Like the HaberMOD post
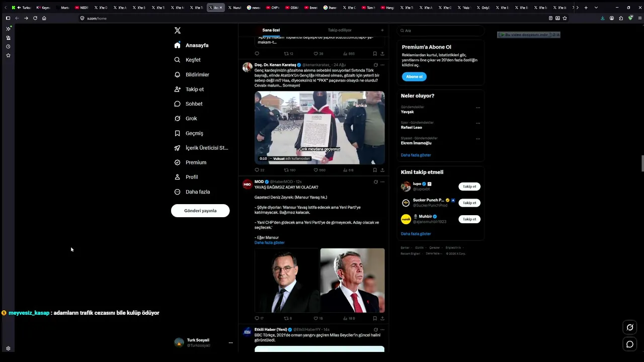Viewport: 644px width, 362px height. point(315,318)
